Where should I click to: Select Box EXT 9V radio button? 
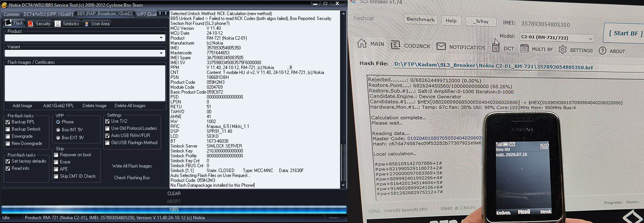click(58, 138)
